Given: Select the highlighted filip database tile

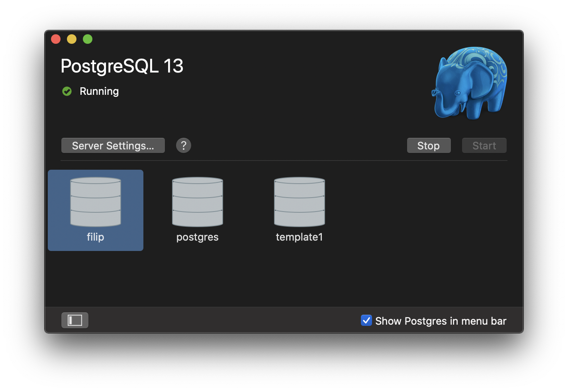Looking at the screenshot, I should point(95,210).
